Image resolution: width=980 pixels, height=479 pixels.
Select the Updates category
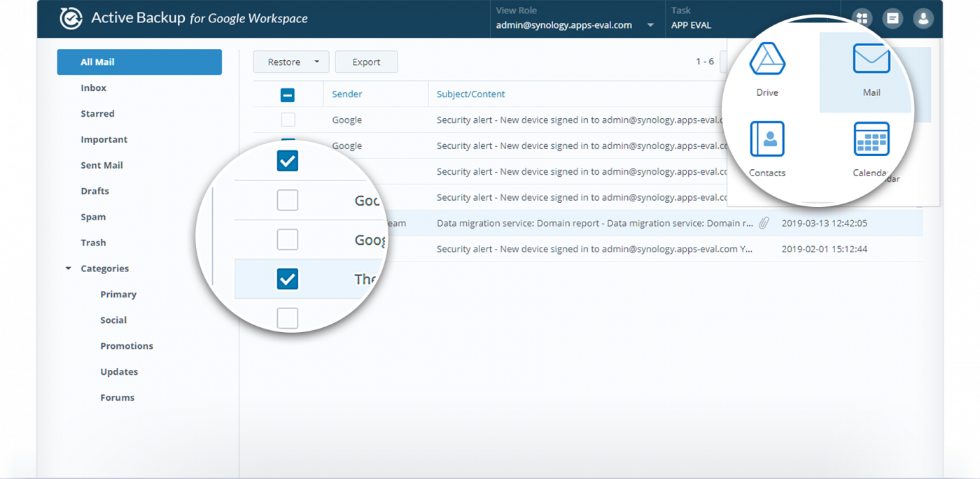pyautogui.click(x=119, y=372)
